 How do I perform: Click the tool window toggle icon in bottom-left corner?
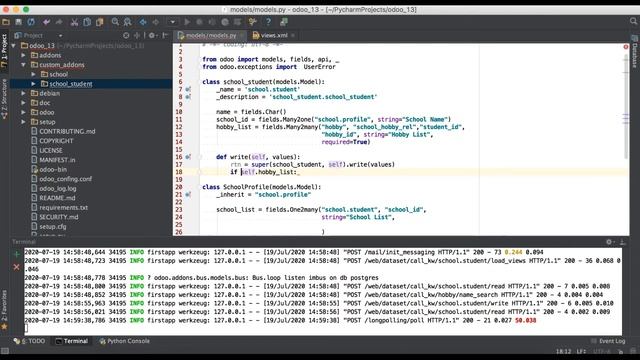pyautogui.click(x=4, y=351)
